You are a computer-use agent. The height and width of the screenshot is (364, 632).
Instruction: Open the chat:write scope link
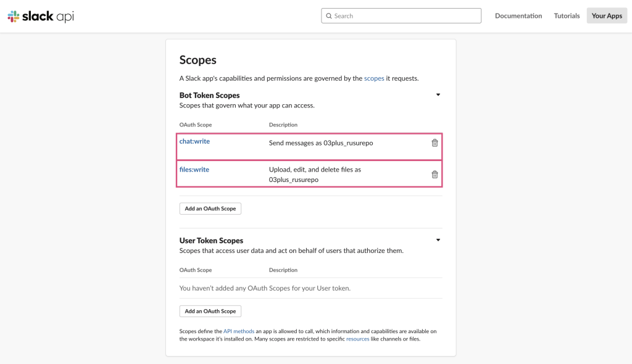tap(194, 141)
